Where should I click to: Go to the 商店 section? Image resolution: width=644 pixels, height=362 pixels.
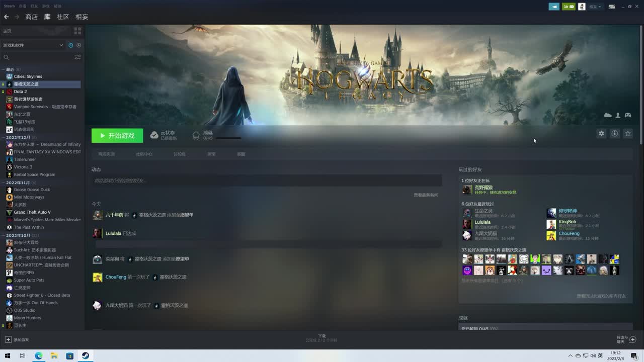(x=31, y=17)
